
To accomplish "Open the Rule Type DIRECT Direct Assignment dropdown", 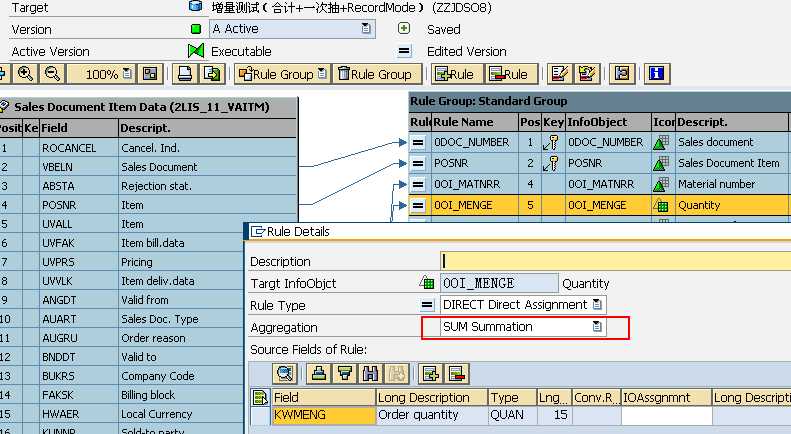I will tap(597, 305).
